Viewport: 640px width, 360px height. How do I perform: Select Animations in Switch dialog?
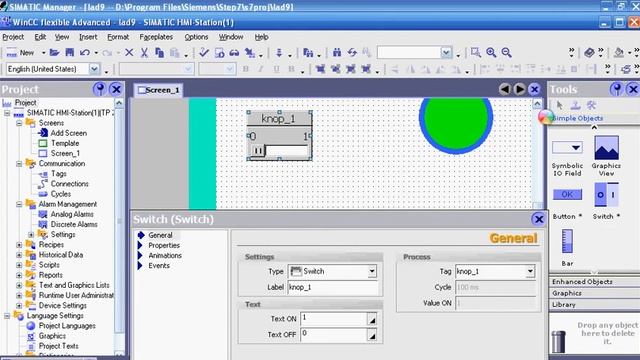[165, 256]
